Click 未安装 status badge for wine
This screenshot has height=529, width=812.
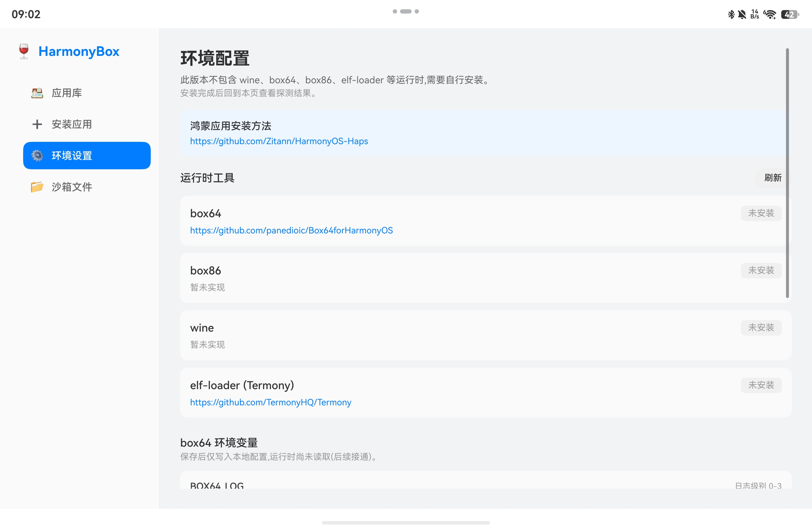pos(761,328)
